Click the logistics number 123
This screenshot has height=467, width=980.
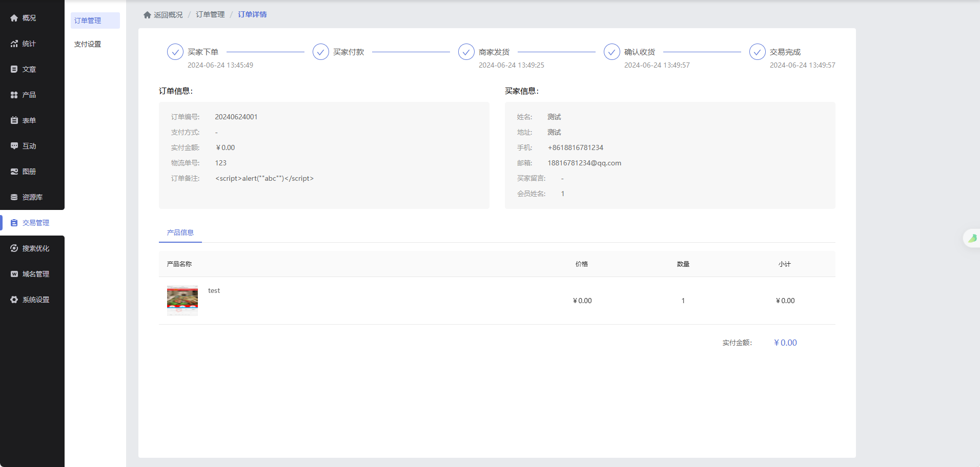click(221, 163)
